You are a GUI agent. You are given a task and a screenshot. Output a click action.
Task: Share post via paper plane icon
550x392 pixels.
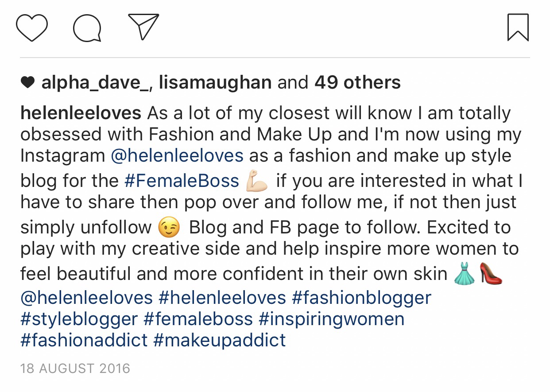pos(143,27)
